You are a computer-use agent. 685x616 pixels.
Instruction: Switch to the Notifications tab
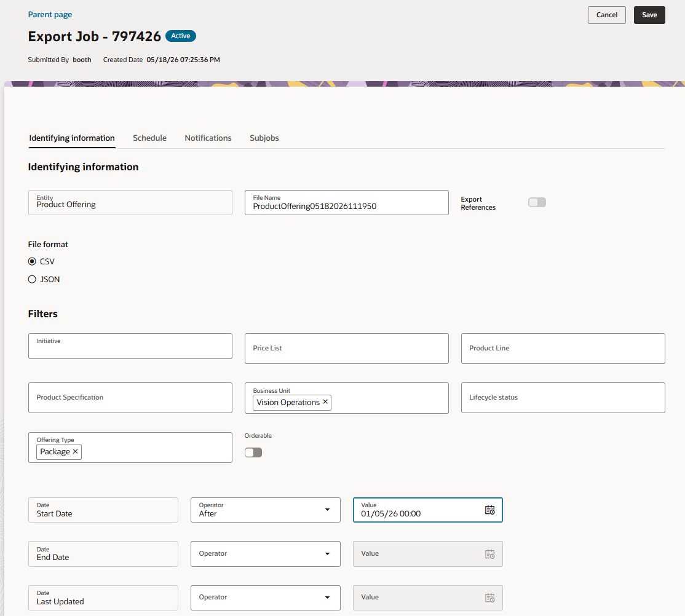pyautogui.click(x=208, y=138)
